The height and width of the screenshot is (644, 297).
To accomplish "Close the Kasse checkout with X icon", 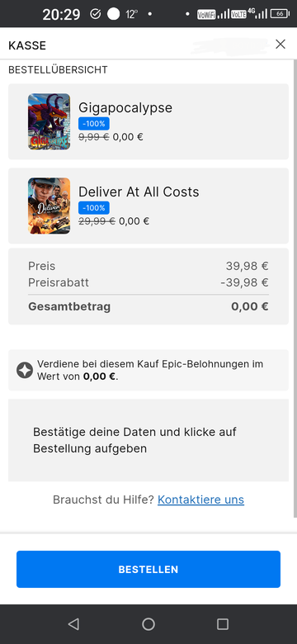I will click(280, 45).
